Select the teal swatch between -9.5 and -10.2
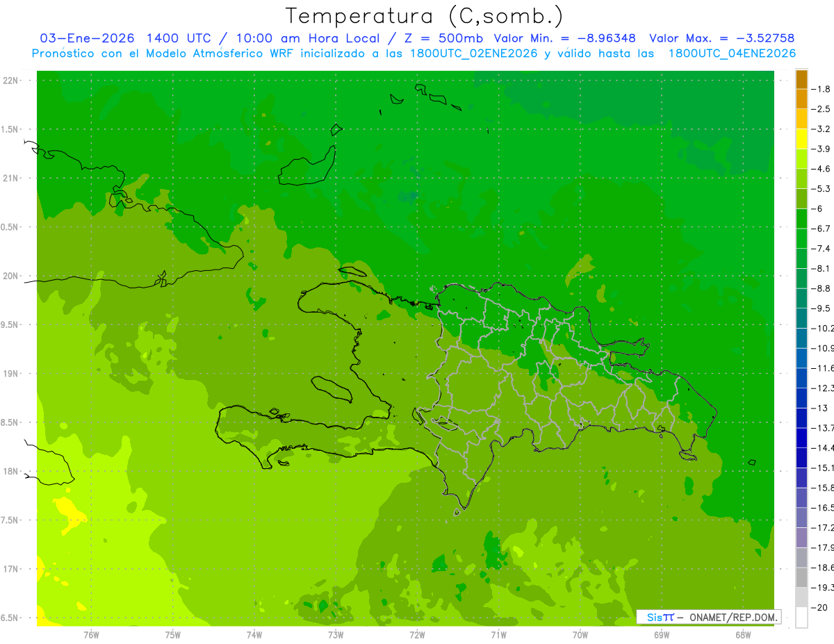 pyautogui.click(x=801, y=318)
